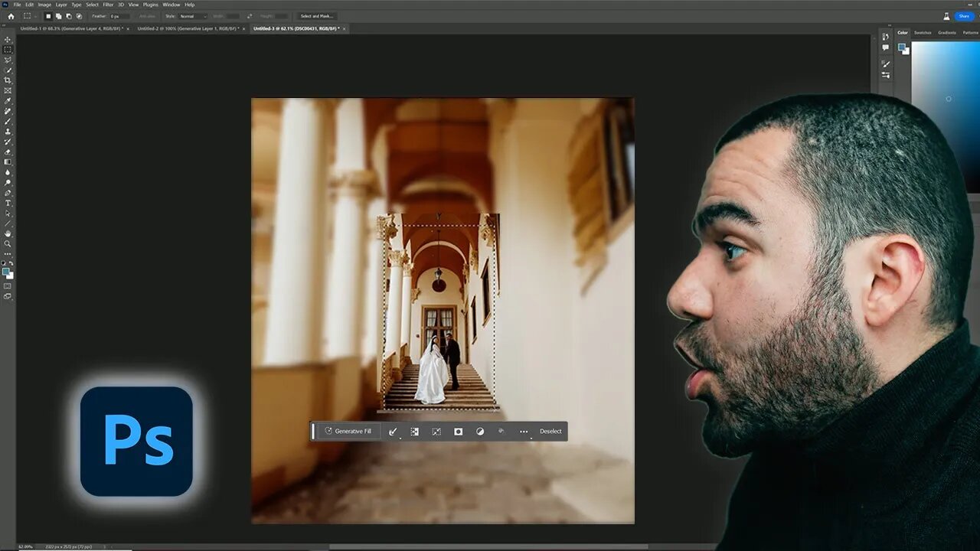Click Invert Selection icon in task bar

click(414, 432)
